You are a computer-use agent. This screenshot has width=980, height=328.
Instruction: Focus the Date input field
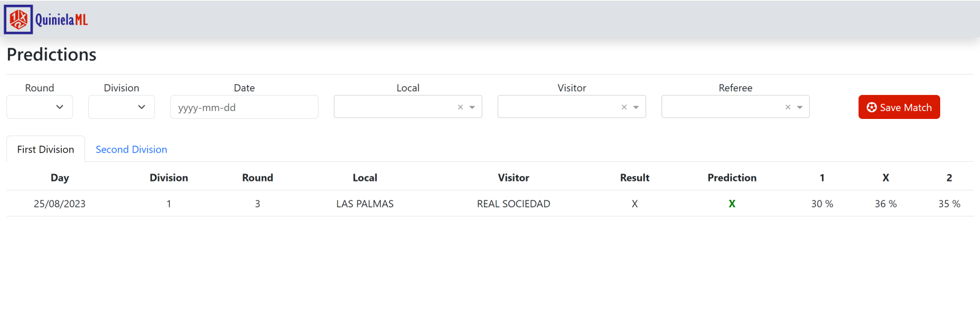(244, 107)
